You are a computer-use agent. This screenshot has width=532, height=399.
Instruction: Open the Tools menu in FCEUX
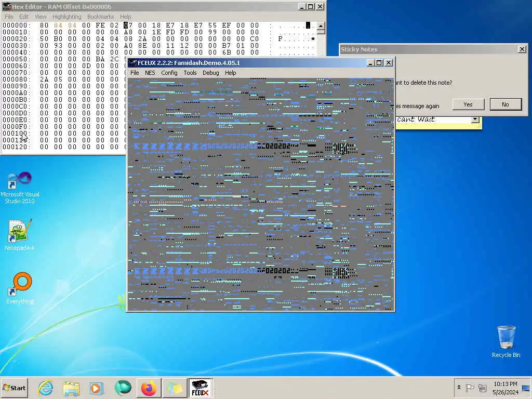(x=190, y=73)
